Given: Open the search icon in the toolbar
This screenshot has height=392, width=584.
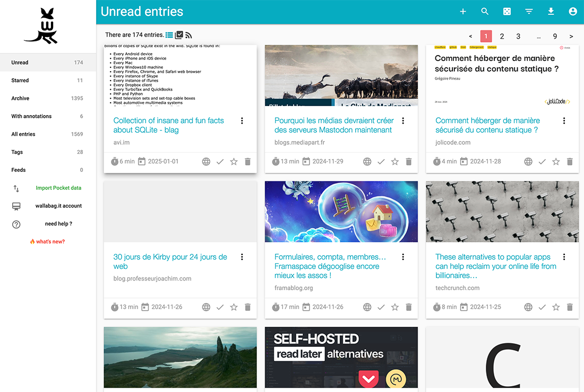Looking at the screenshot, I should [x=485, y=11].
